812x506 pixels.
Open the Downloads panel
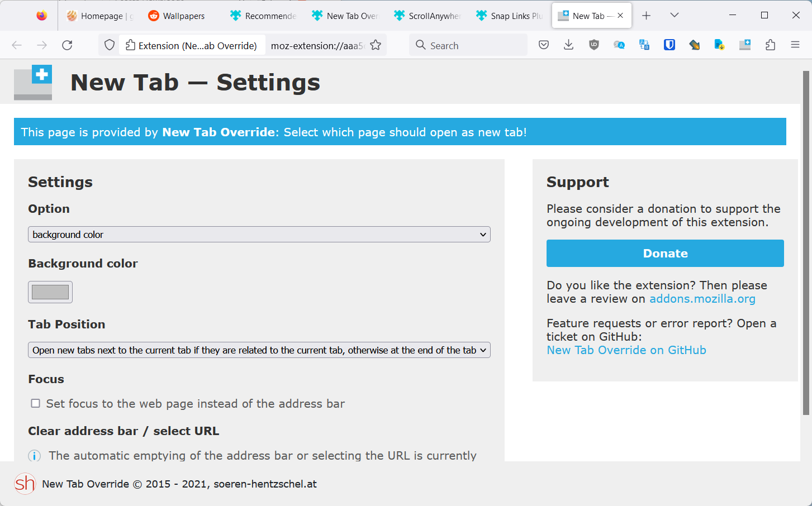[x=568, y=45]
